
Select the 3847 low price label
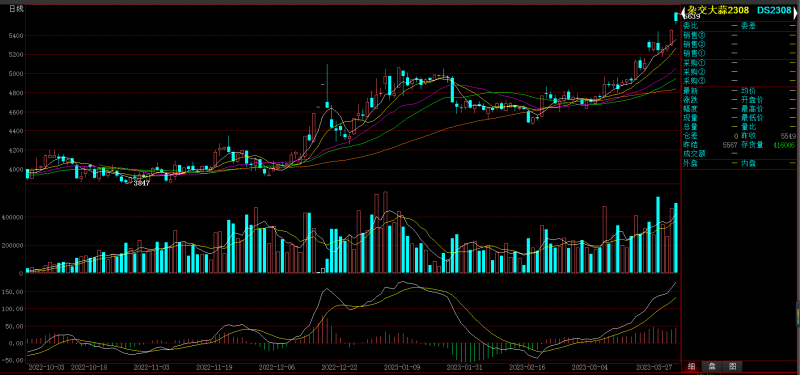click(x=141, y=183)
